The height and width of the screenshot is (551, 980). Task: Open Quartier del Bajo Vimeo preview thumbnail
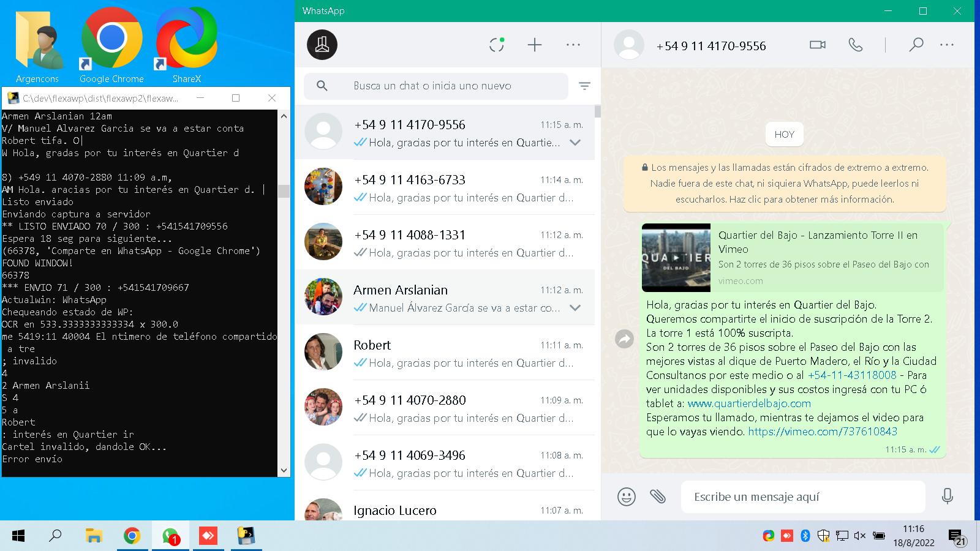[x=676, y=258]
